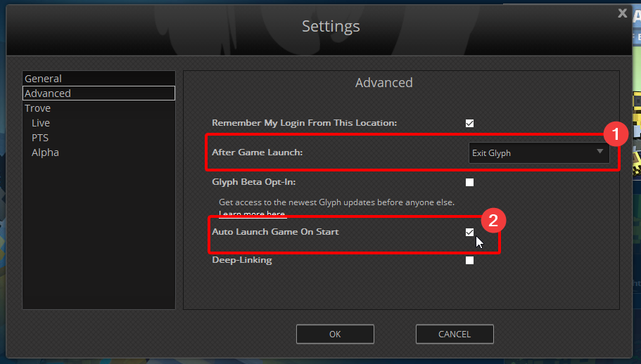The width and height of the screenshot is (641, 364).
Task: Toggle Remember My Login From This Location checkbox
Action: pyautogui.click(x=469, y=123)
